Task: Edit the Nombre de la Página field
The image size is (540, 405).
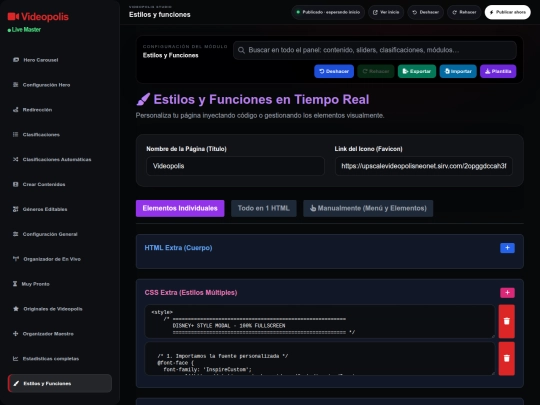Action: [x=235, y=166]
